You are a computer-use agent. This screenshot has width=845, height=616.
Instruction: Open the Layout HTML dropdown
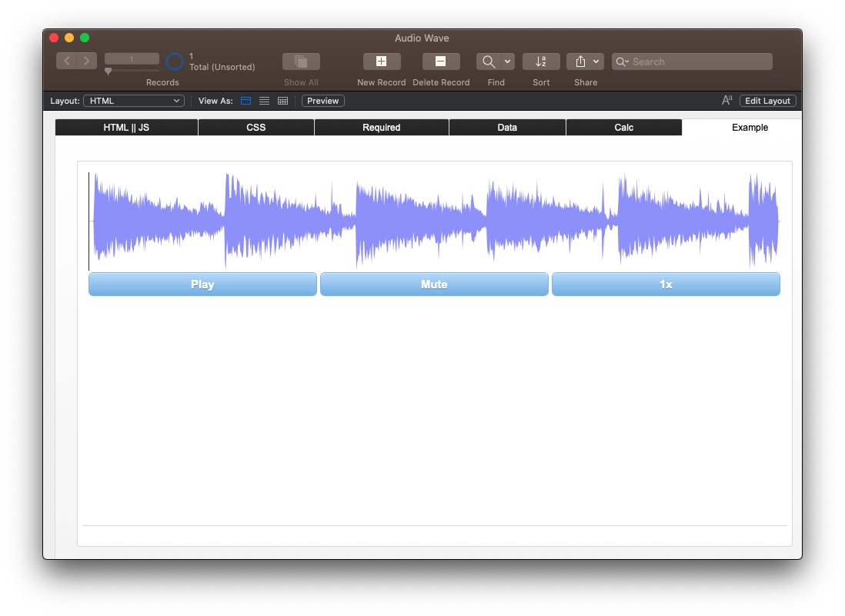(x=134, y=101)
